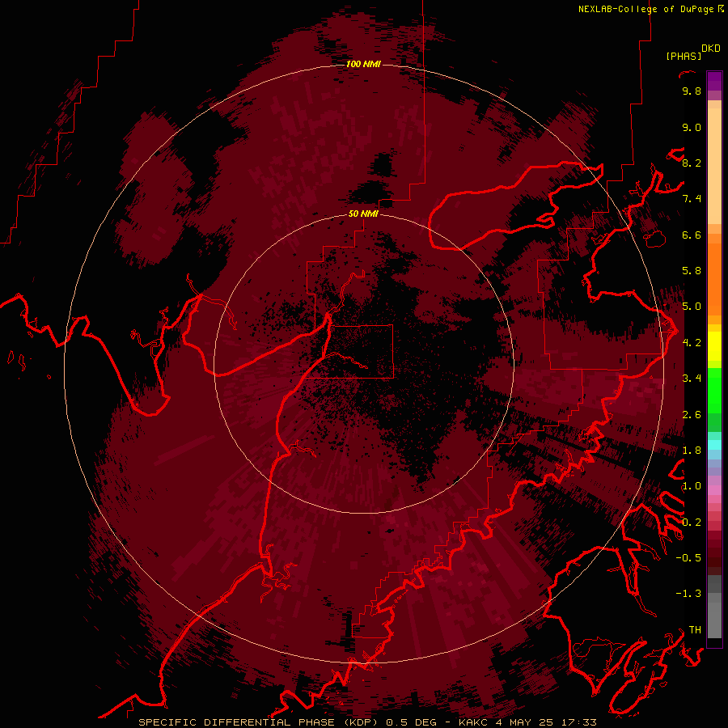
Task: Click the 1.0 value on the color scale
Action: [x=692, y=486]
